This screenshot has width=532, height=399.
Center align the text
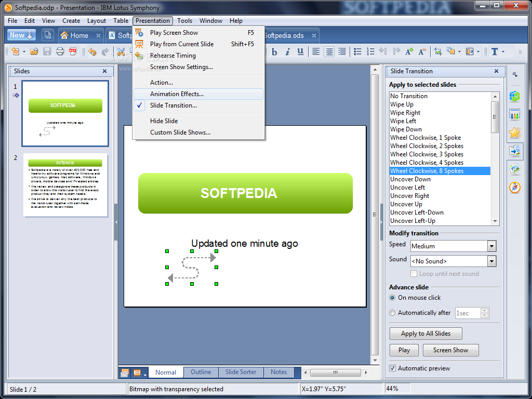click(329, 51)
